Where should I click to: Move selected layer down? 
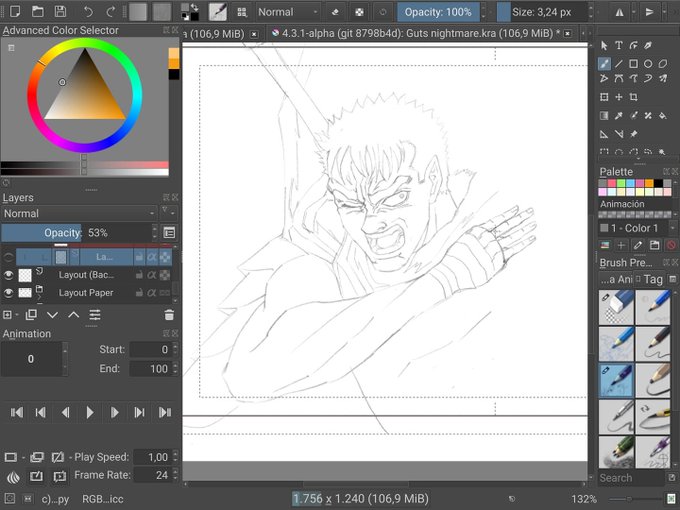point(52,315)
